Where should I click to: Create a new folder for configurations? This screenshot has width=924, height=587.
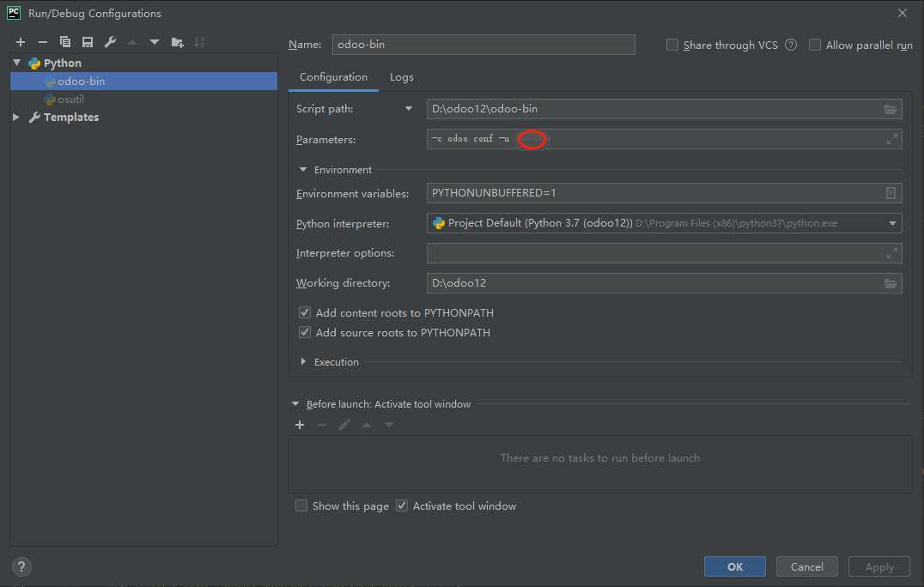coord(177,42)
